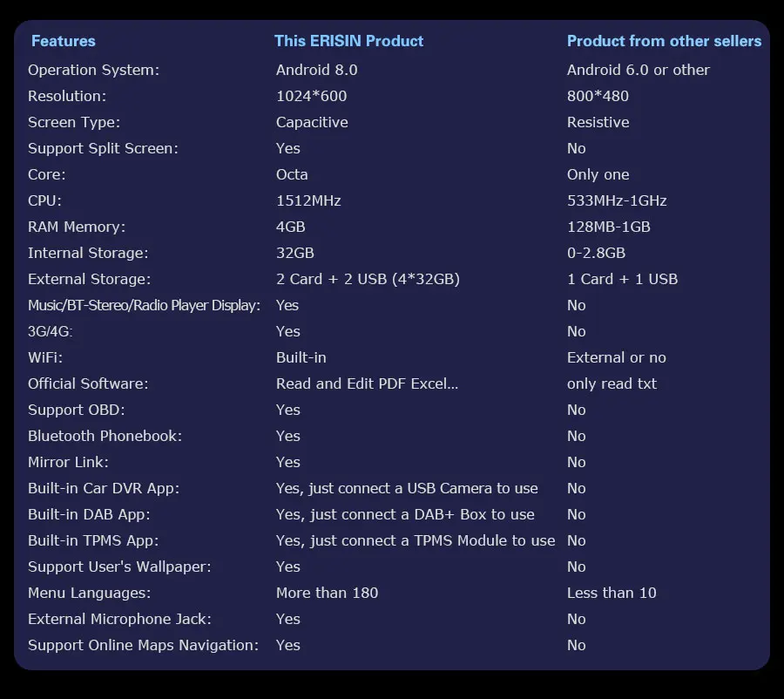
Task: Click the 1512MHz CPU value
Action: pos(308,200)
